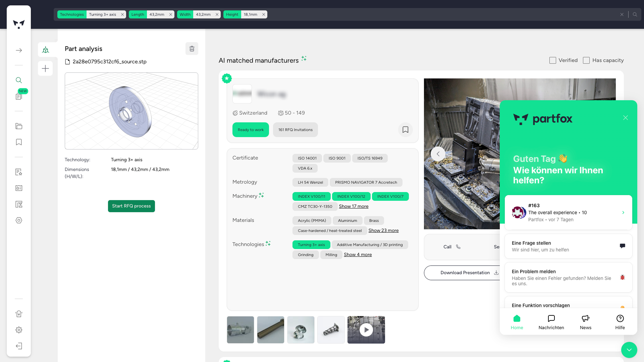Screen dimensions: 644x362
Task: Remove the Length 43,2mm filter
Action: tap(171, 14)
